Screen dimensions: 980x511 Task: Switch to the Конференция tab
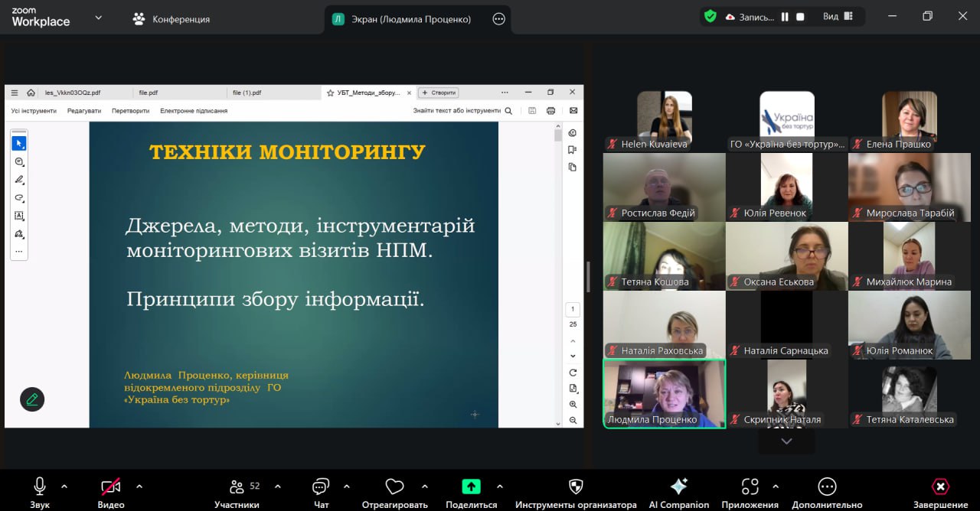171,19
